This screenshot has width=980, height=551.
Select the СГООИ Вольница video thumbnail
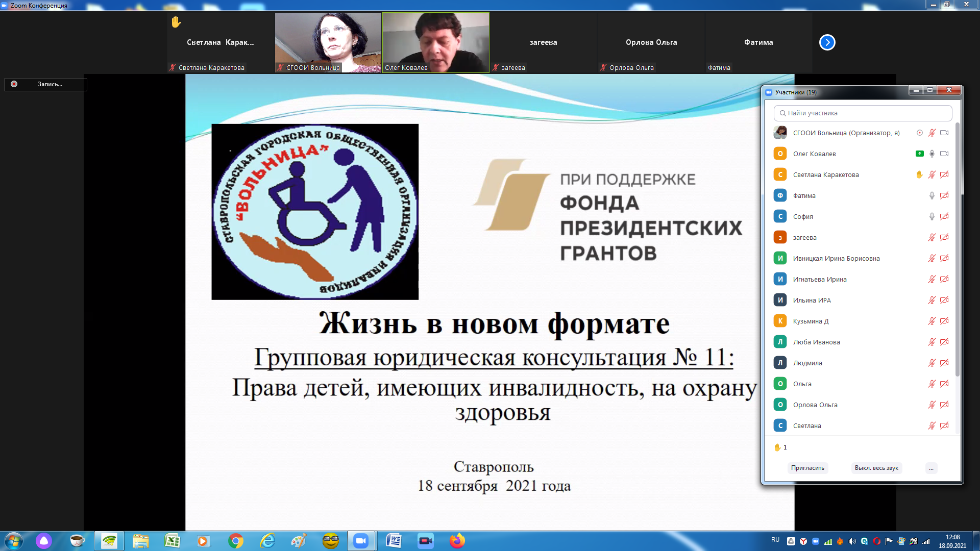(x=328, y=42)
